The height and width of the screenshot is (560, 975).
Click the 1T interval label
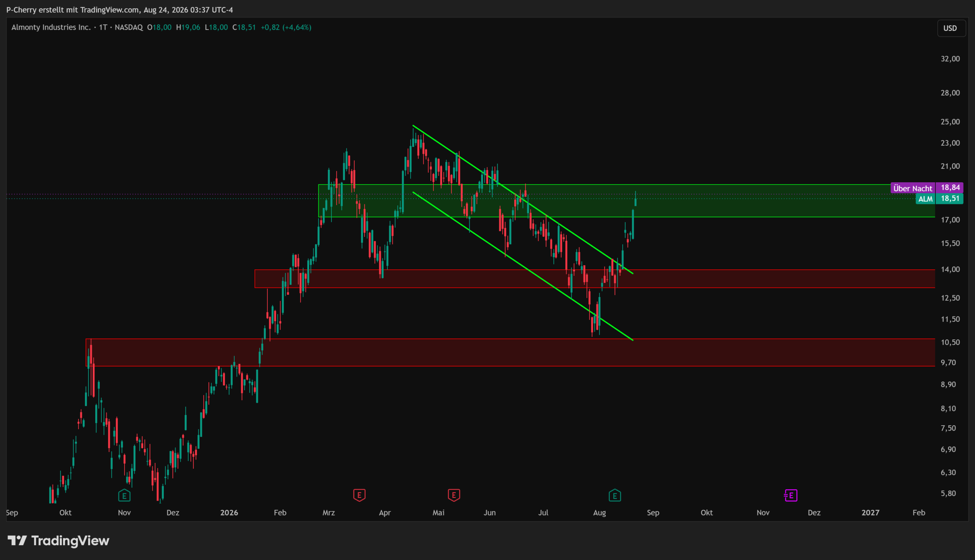point(103,27)
